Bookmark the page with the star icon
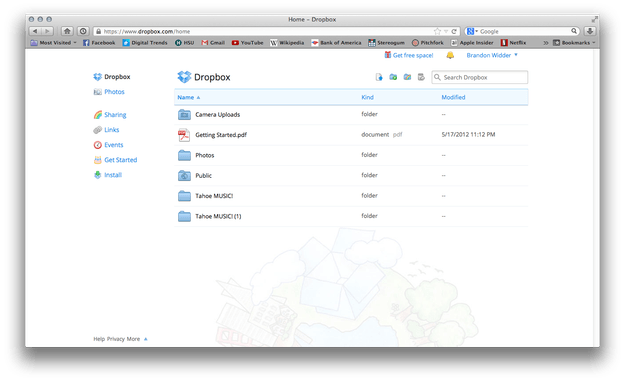625x382 pixels. pyautogui.click(x=437, y=31)
